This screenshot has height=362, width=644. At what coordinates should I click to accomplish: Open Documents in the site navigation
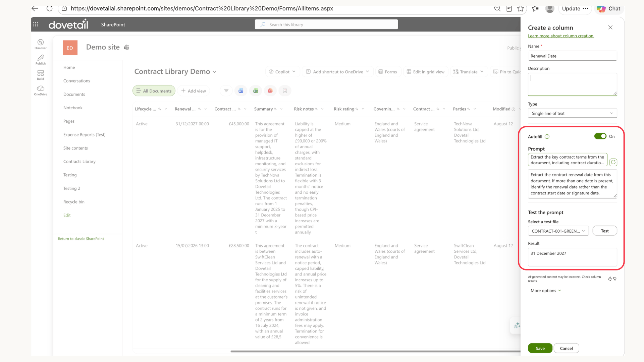click(x=74, y=94)
